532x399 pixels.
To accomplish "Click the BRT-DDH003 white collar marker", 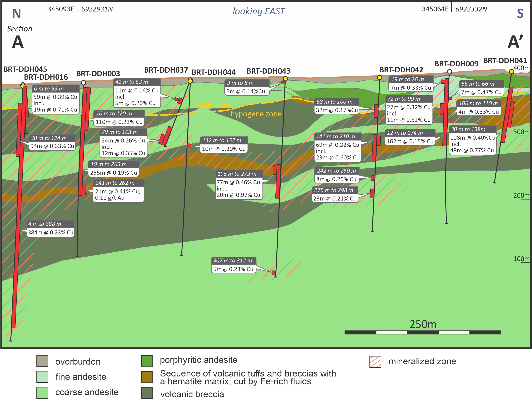I will [83, 83].
